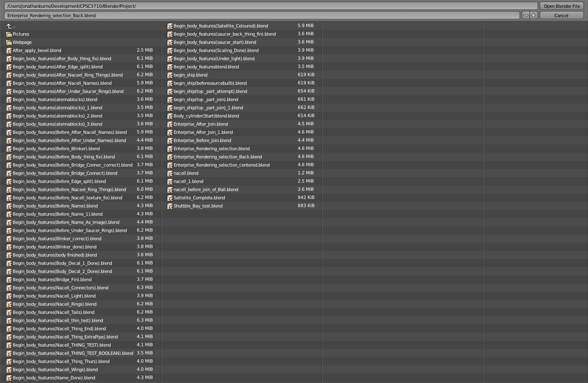Select Begin_body_features(Before_Under_Saucer_Rings).blend
The width and height of the screenshot is (588, 383).
pos(70,230)
